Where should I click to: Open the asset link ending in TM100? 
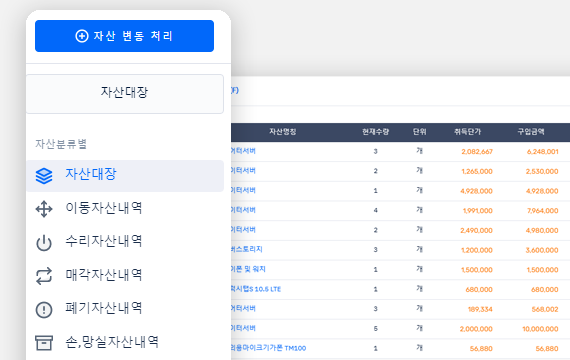(269, 348)
